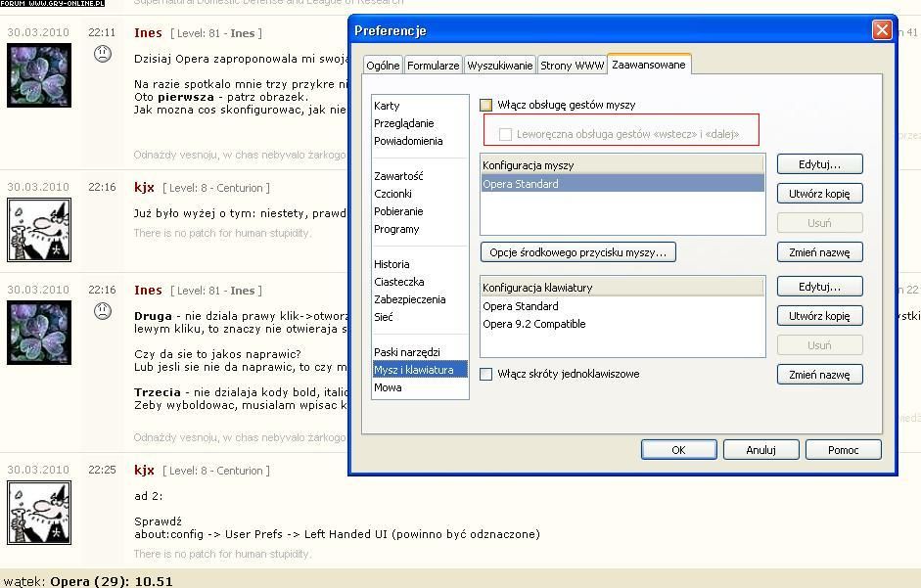Click Zmień nazwę for keyboard configuration
This screenshot has width=921, height=588.
click(819, 375)
